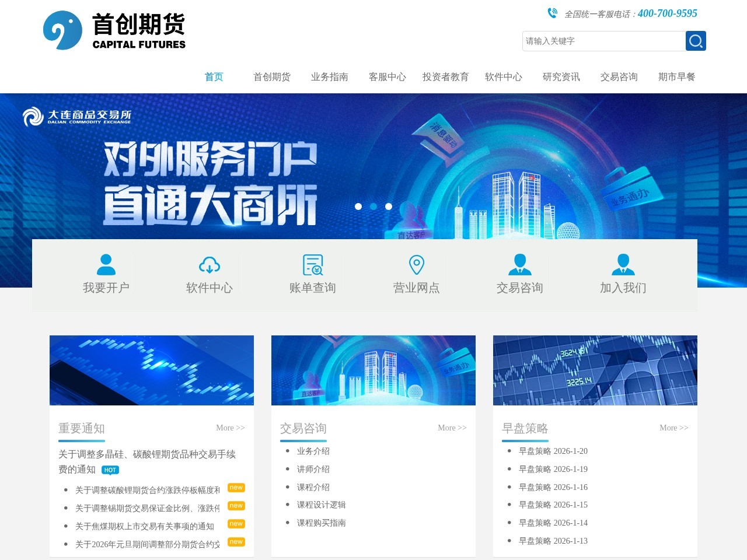Select the first banner carousel dot

[358, 206]
